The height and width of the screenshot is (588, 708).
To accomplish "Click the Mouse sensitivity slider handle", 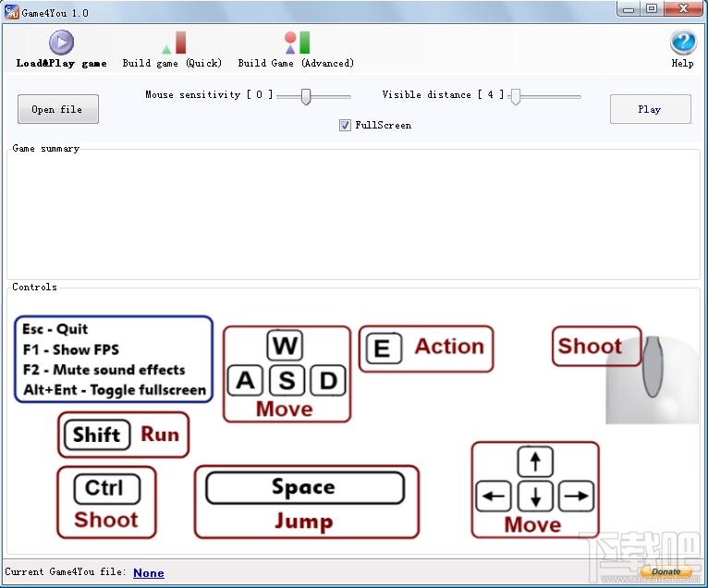I will [x=306, y=96].
